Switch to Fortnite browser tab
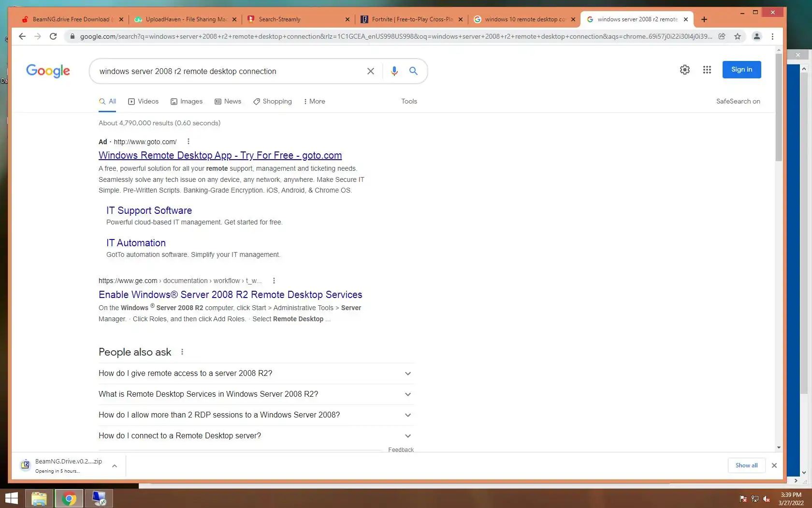The image size is (812, 508). coord(411,19)
